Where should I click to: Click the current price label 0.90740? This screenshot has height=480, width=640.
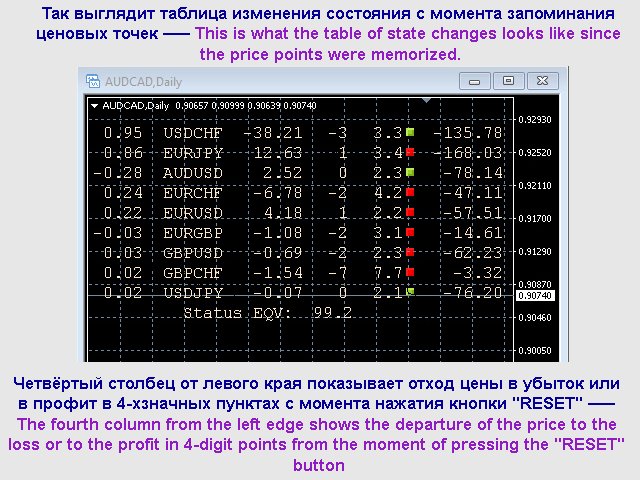click(x=533, y=296)
